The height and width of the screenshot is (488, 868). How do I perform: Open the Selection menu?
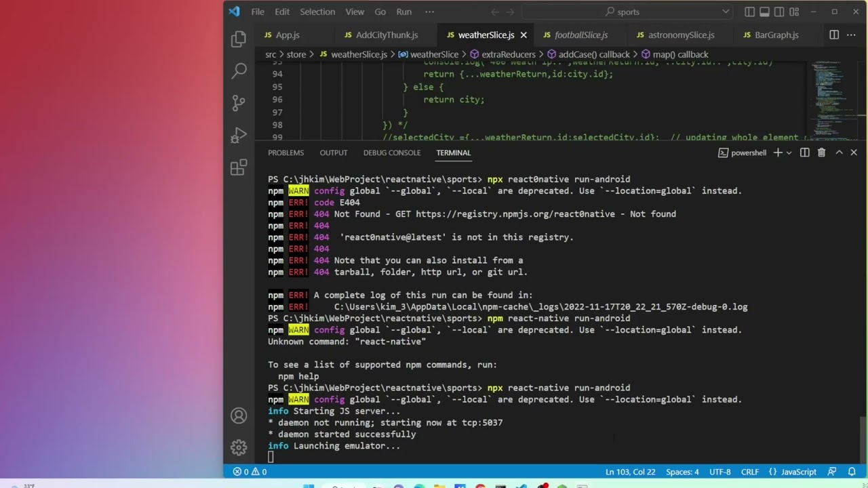pos(317,12)
